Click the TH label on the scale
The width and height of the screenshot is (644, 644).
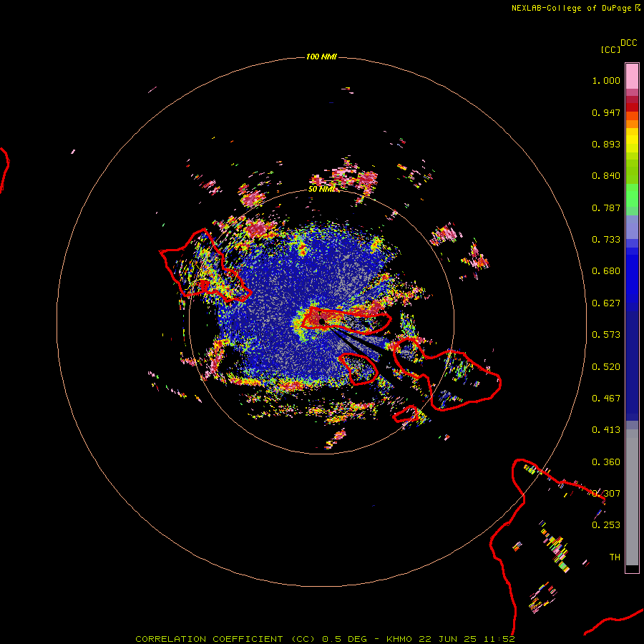click(615, 557)
